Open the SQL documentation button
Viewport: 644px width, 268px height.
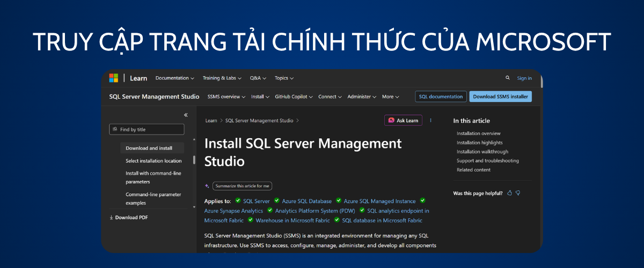[441, 96]
